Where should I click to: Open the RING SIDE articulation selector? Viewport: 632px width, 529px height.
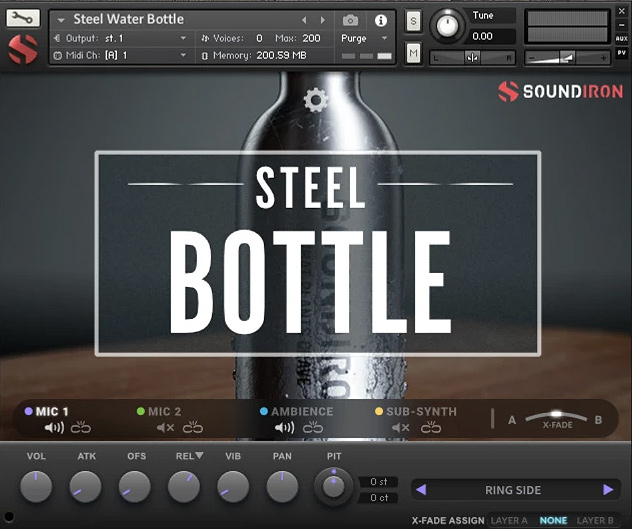[513, 490]
